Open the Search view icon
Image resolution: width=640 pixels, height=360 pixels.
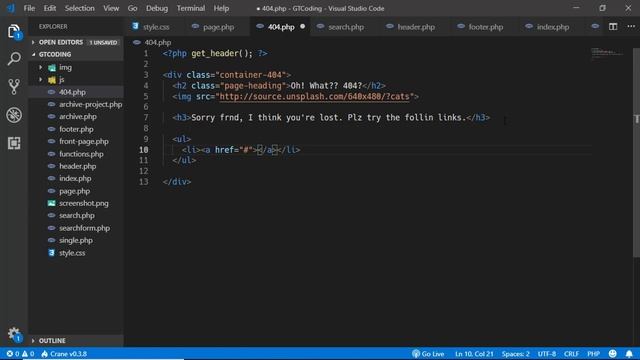(14, 59)
